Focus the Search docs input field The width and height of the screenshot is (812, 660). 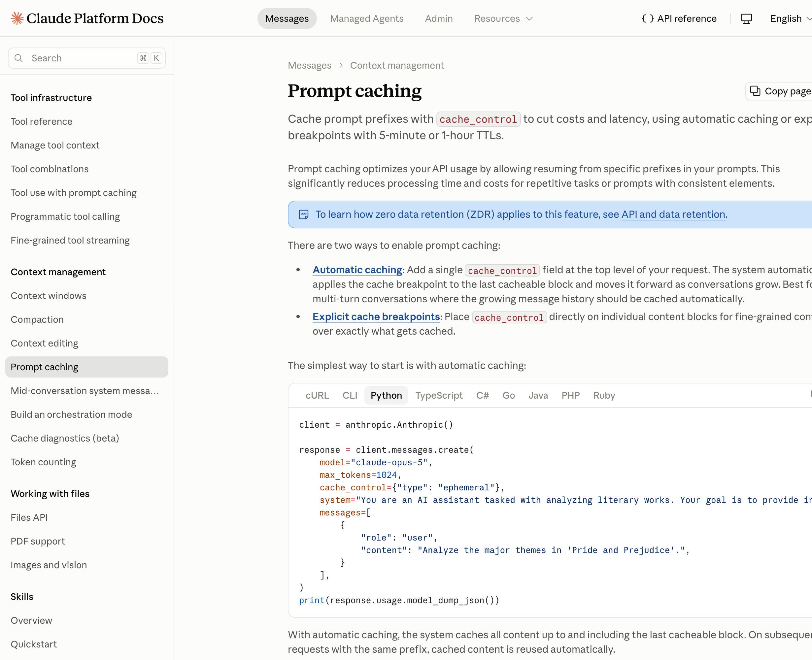pos(87,58)
